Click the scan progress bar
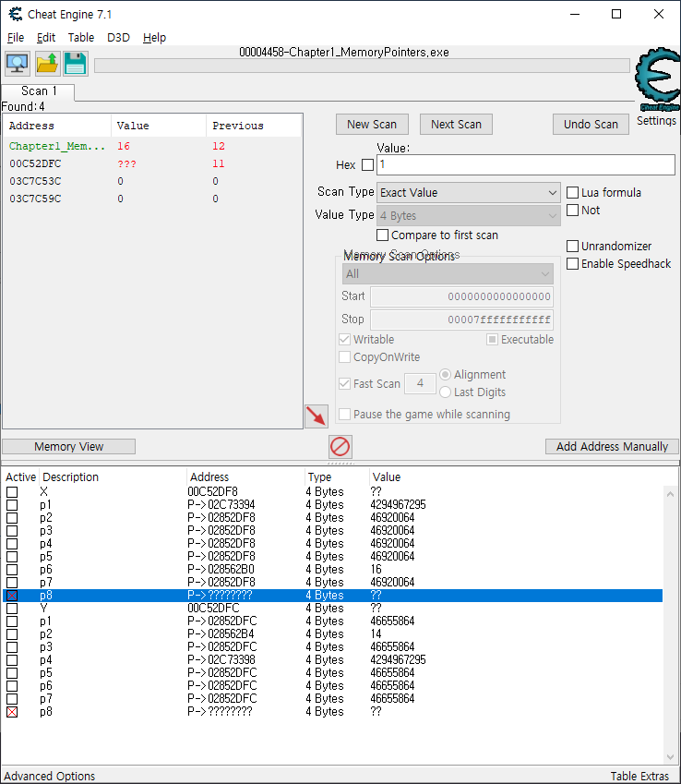 (362, 66)
